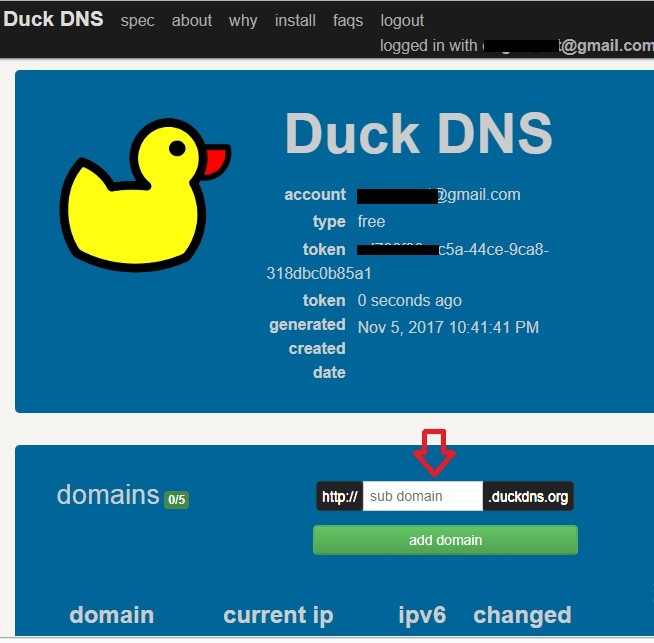654x643 pixels.
Task: Open the install instructions page
Action: pyautogui.click(x=295, y=20)
